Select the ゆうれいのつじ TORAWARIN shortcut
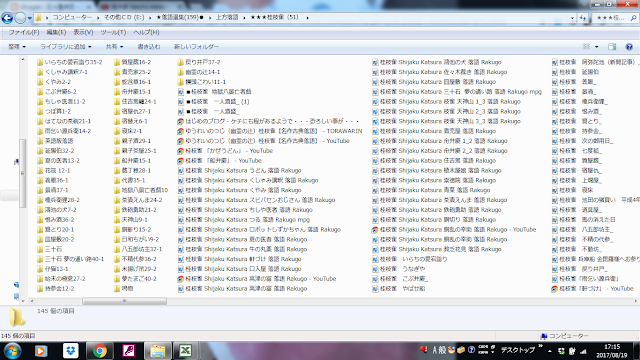 point(270,131)
